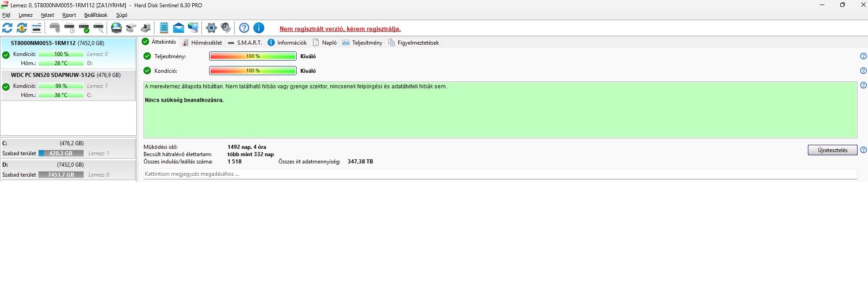
Task: Click the disk with clock toolbar icon
Action: [69, 28]
